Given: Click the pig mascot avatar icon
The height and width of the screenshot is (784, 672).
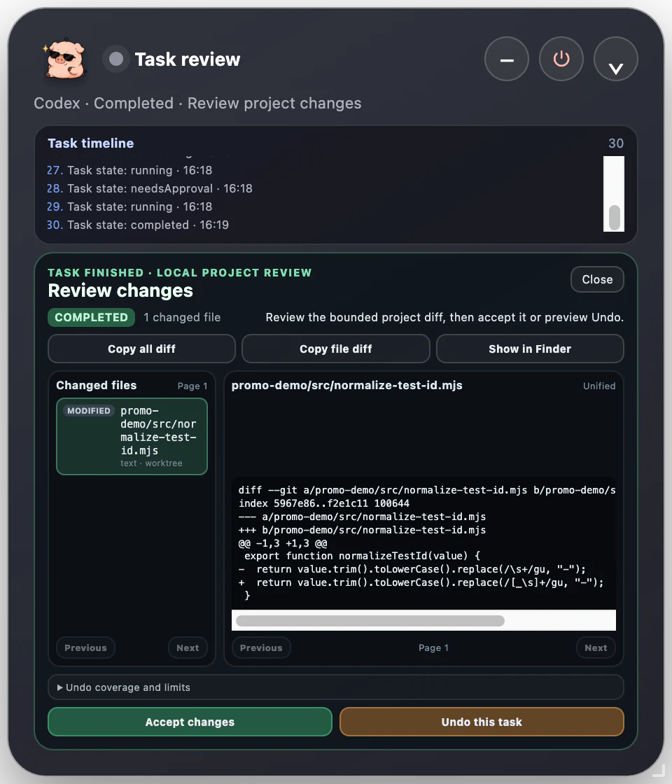Looking at the screenshot, I should 66,59.
